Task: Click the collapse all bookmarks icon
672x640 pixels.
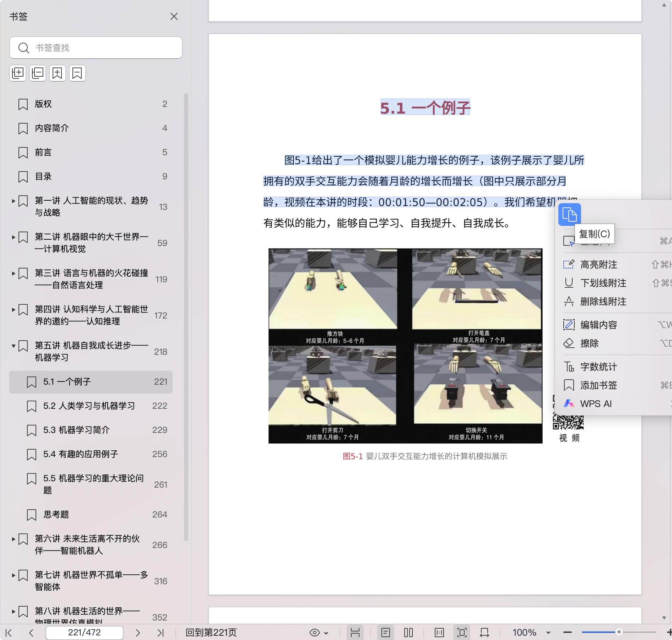Action: [x=38, y=73]
